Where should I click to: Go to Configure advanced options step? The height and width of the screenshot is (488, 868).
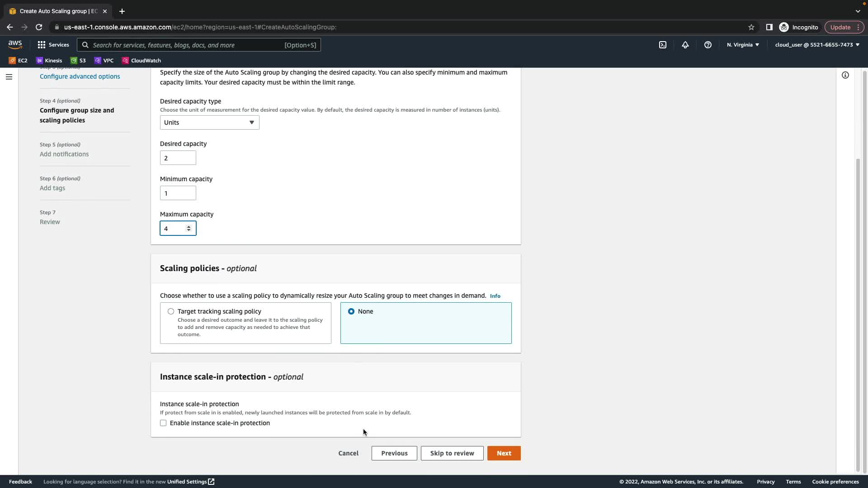pyautogui.click(x=80, y=76)
